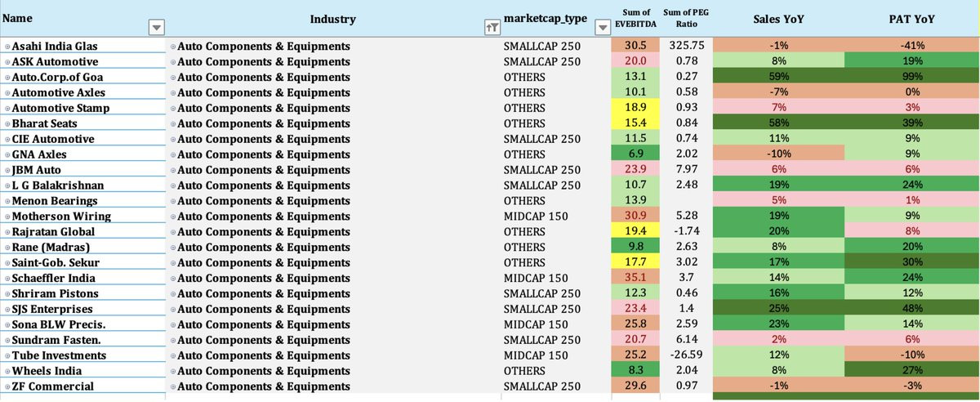Select the 99% PAT YoY cell
Image resolution: width=980 pixels, height=402 pixels.
tap(912, 78)
